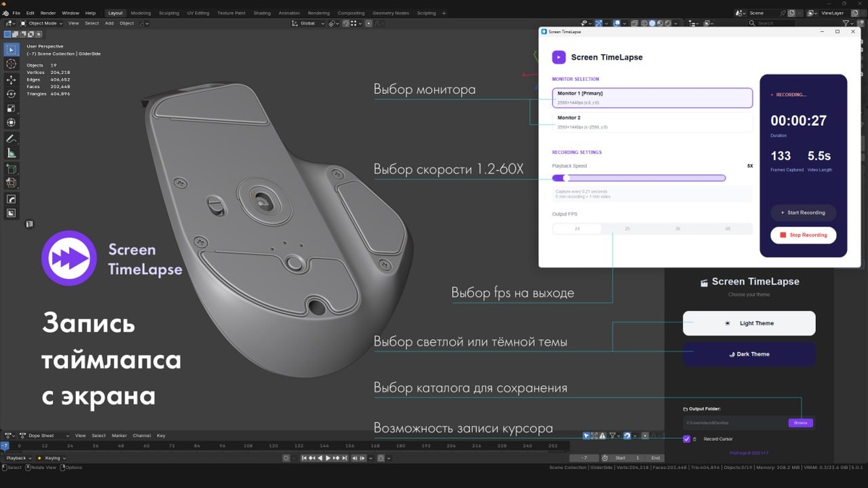Select the 24 Output FPS option
This screenshot has width=868, height=488.
point(577,228)
